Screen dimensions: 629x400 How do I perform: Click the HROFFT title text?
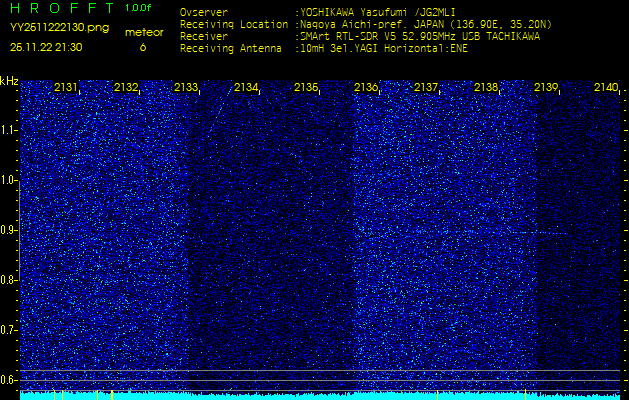tap(62, 8)
